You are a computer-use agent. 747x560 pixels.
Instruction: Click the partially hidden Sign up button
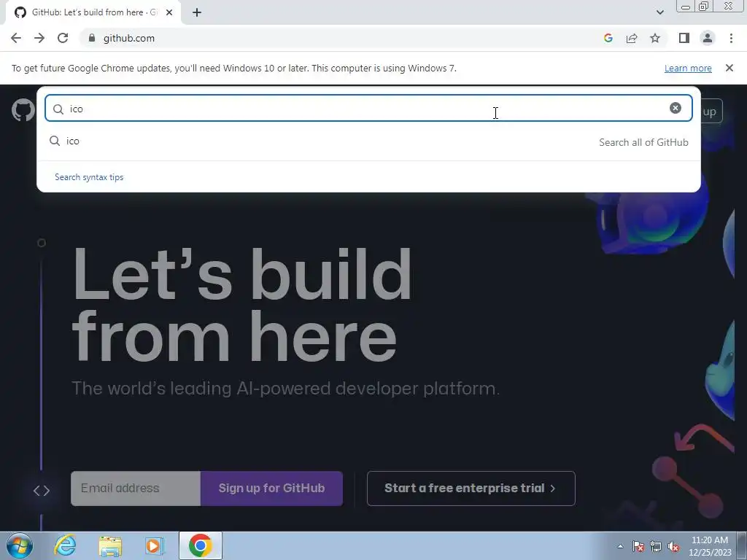pyautogui.click(x=711, y=111)
